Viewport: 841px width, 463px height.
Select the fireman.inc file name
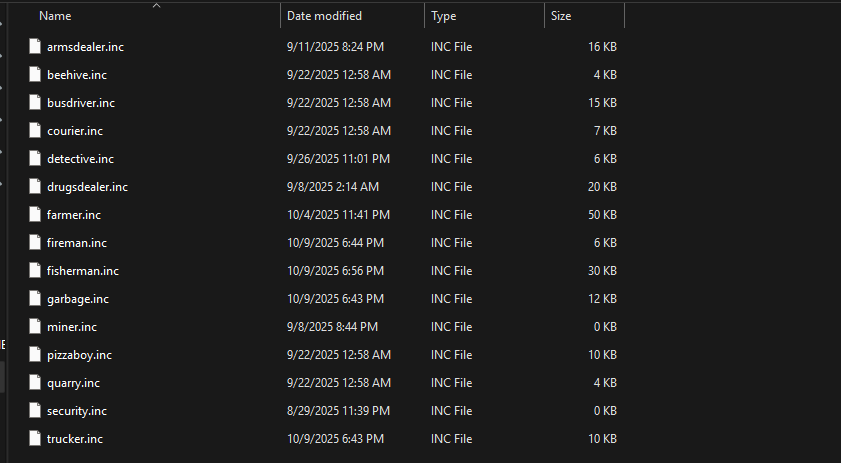[77, 242]
